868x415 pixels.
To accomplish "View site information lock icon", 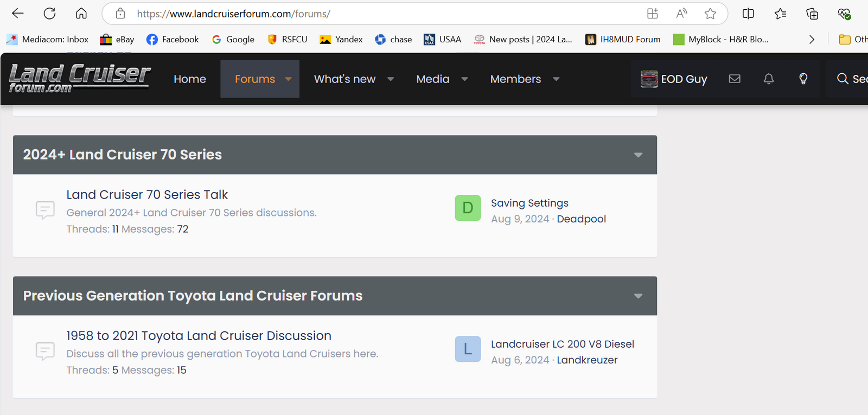I will (120, 14).
